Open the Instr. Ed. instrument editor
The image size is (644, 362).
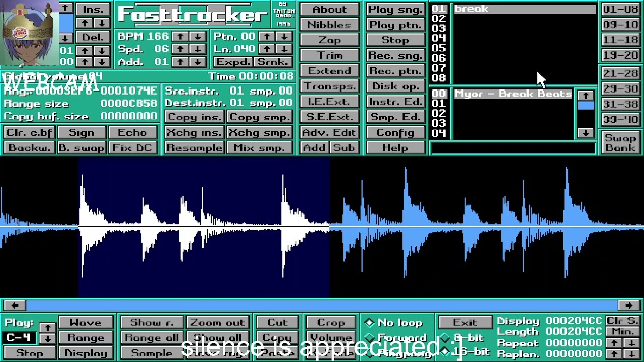[395, 102]
